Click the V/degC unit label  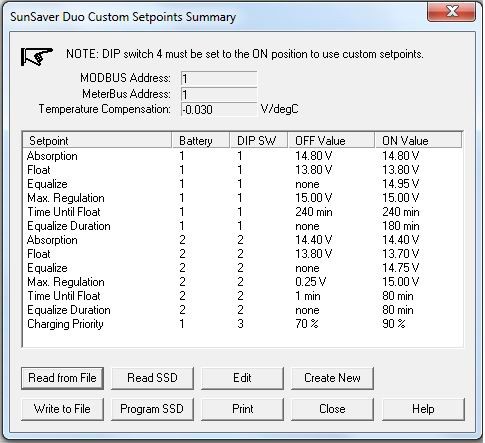279,109
